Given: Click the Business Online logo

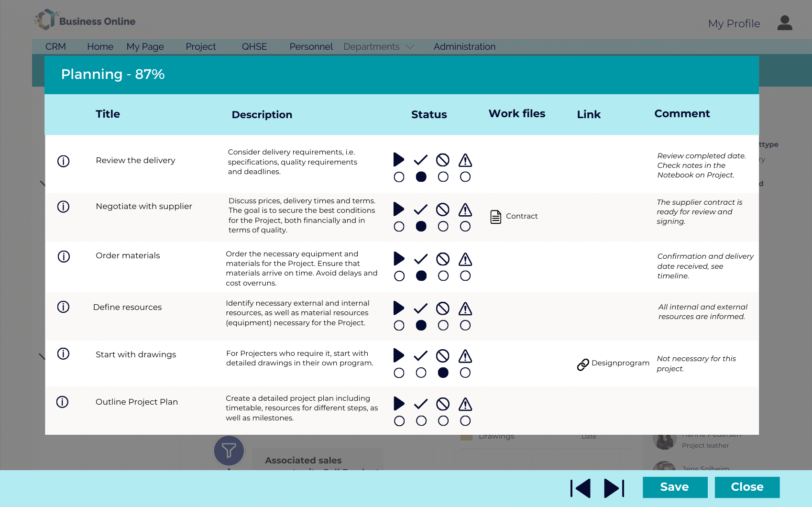Looking at the screenshot, I should pyautogui.click(x=85, y=21).
